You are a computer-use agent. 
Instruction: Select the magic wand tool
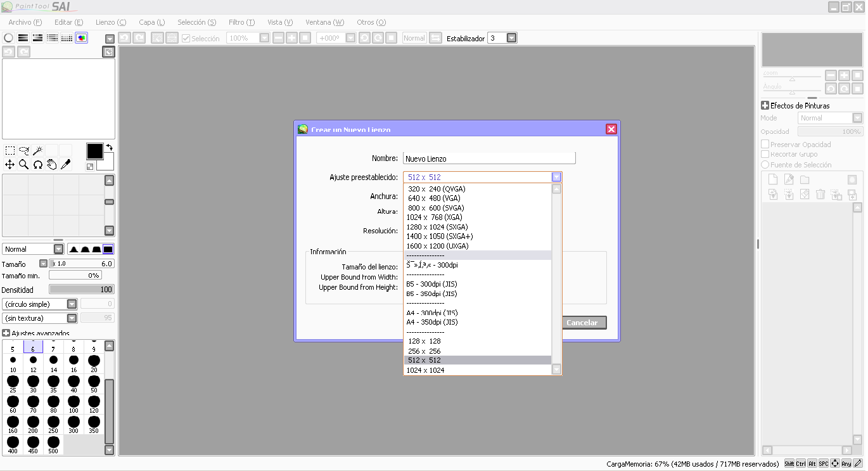[38, 151]
